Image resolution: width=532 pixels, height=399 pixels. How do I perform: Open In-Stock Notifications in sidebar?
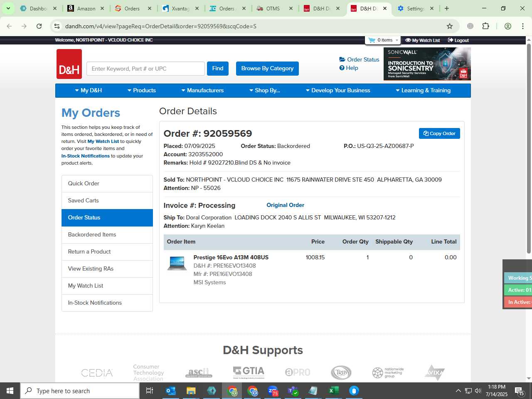[x=107, y=303]
